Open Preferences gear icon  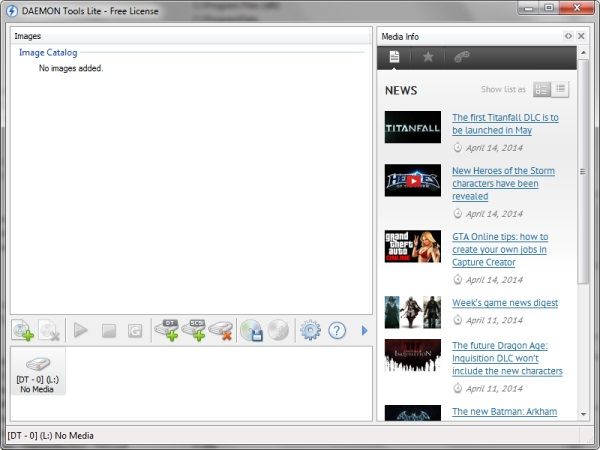point(310,330)
